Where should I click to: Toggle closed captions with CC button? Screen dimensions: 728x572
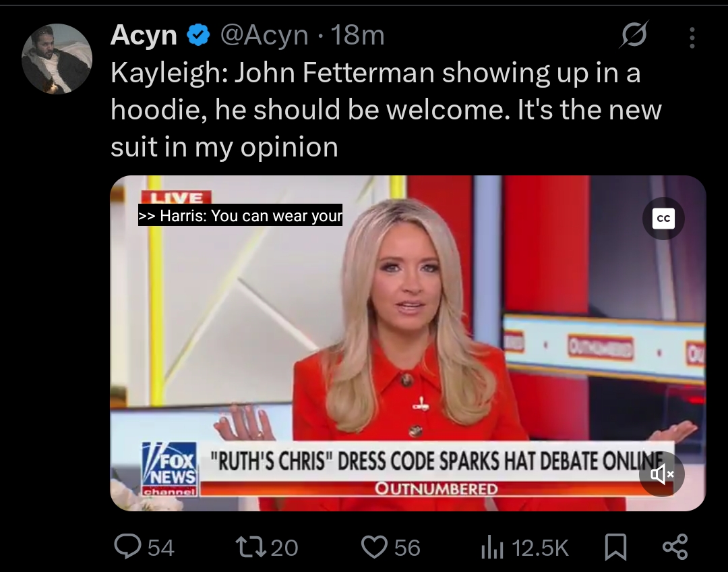click(x=663, y=219)
